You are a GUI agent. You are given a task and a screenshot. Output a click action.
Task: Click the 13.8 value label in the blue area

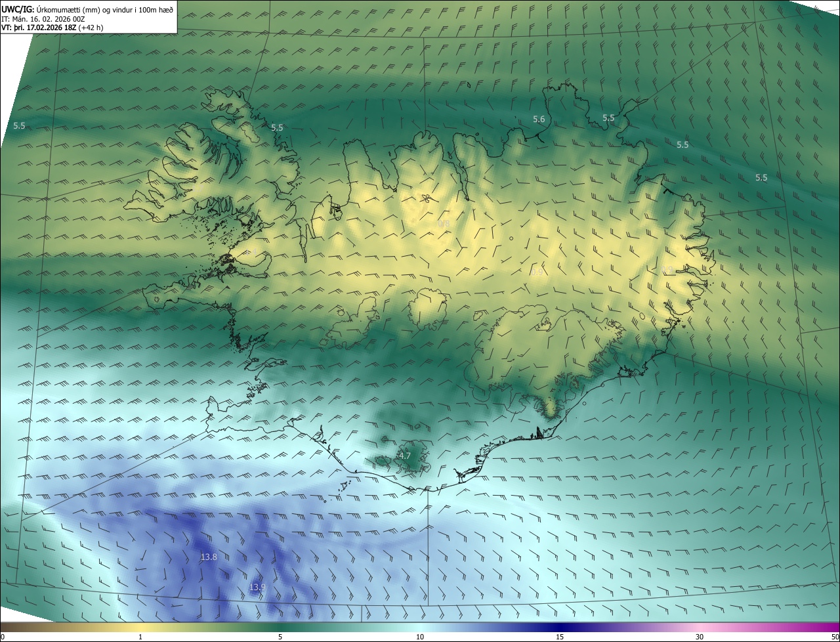click(209, 557)
